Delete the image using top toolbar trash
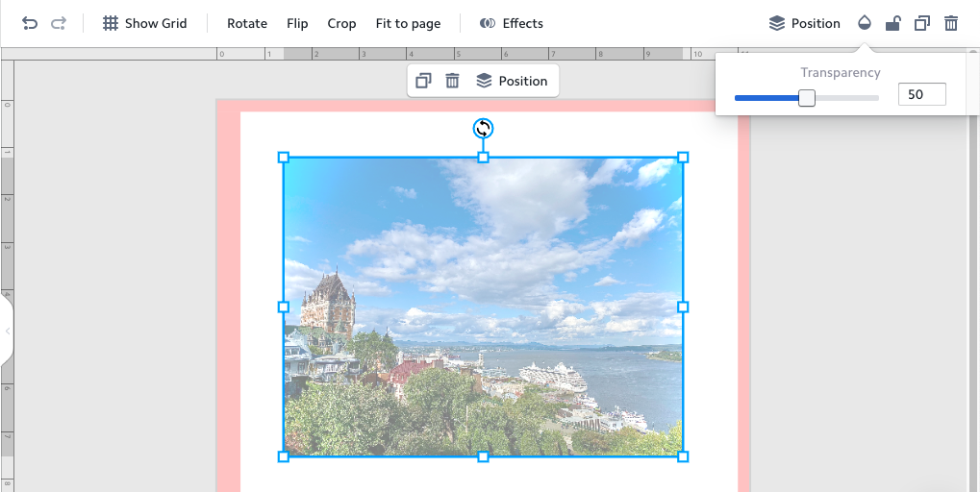 click(x=950, y=24)
